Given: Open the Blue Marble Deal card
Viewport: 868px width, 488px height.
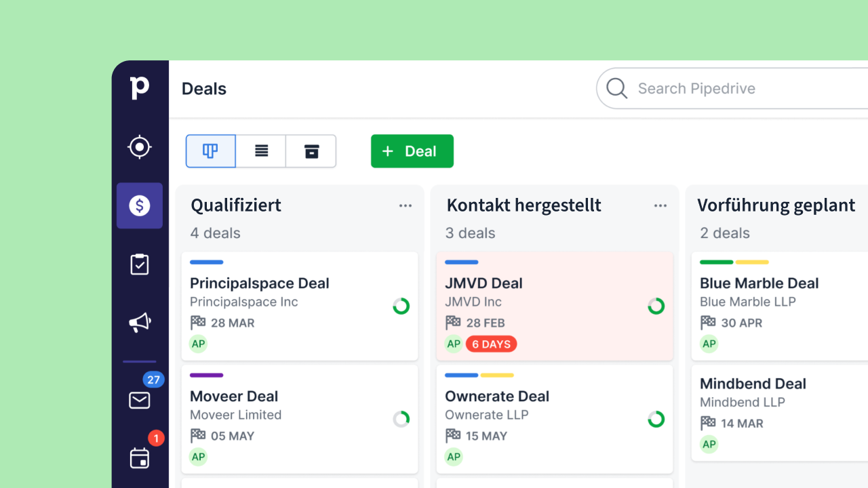Looking at the screenshot, I should tap(759, 283).
